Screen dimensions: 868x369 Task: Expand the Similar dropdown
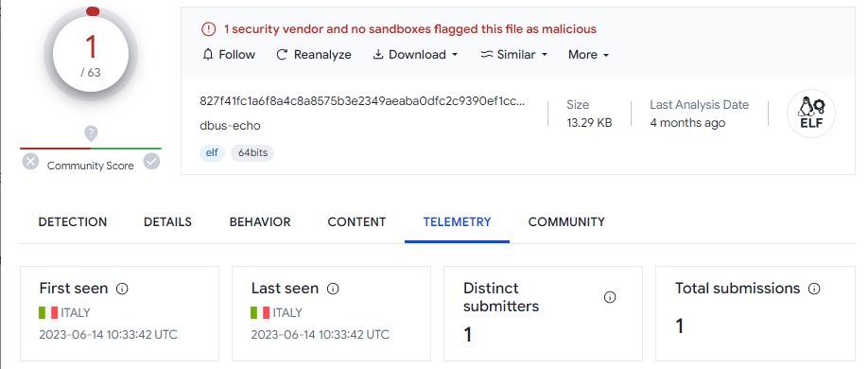pyautogui.click(x=514, y=54)
